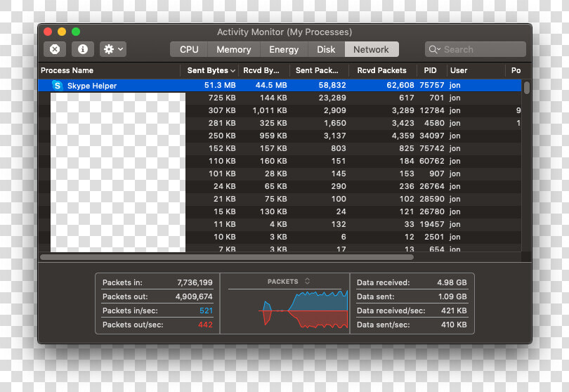Click the Quit Process stop icon
Viewport: 569px width, 392px height.
point(55,49)
